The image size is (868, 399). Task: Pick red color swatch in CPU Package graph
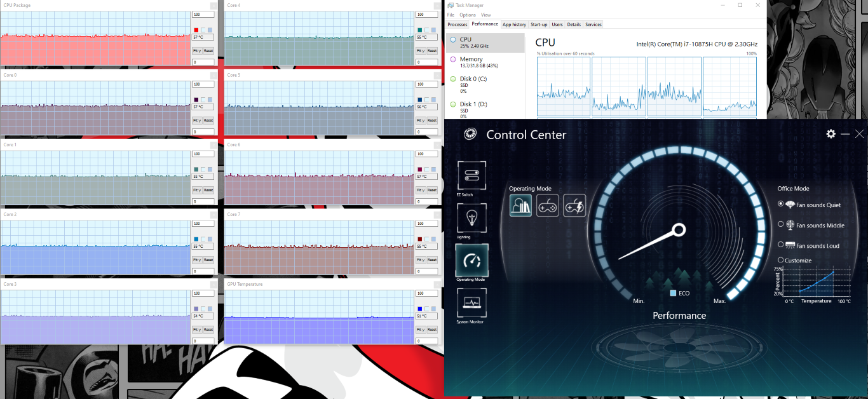(x=196, y=30)
